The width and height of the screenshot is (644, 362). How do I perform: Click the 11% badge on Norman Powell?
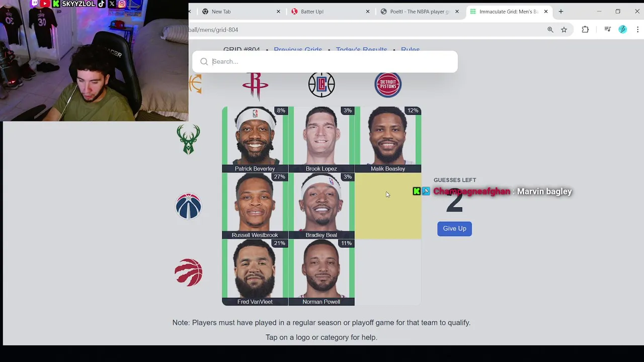[x=346, y=243]
